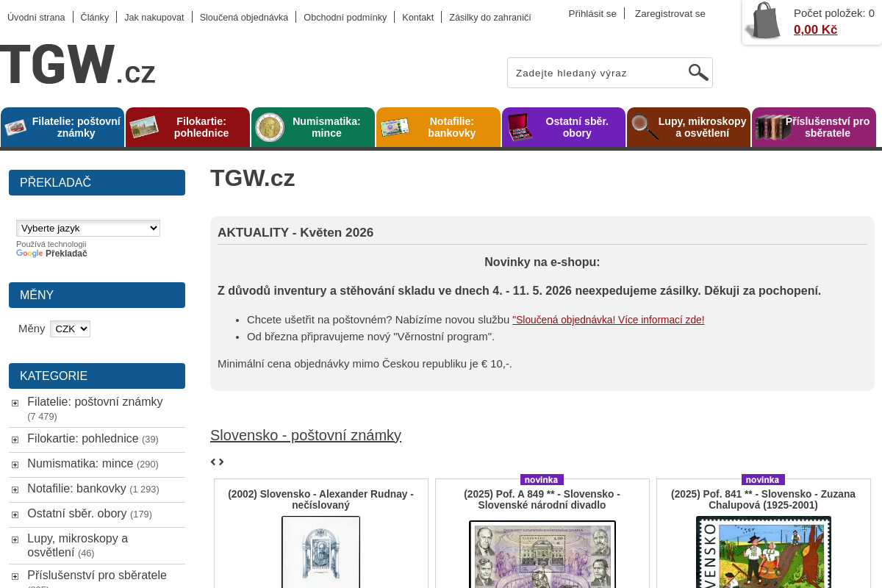This screenshot has width=882, height=588.
Task: Open Slovensko - poštovní známky heading link
Action: [x=306, y=435]
